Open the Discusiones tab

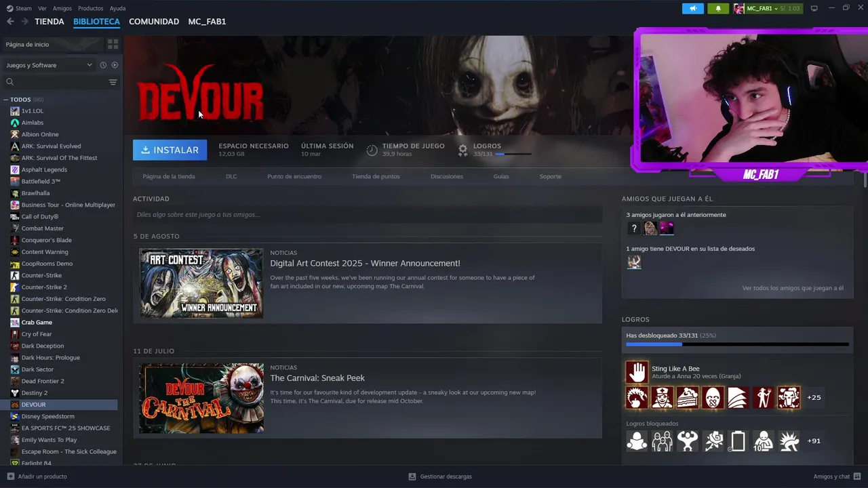[447, 176]
